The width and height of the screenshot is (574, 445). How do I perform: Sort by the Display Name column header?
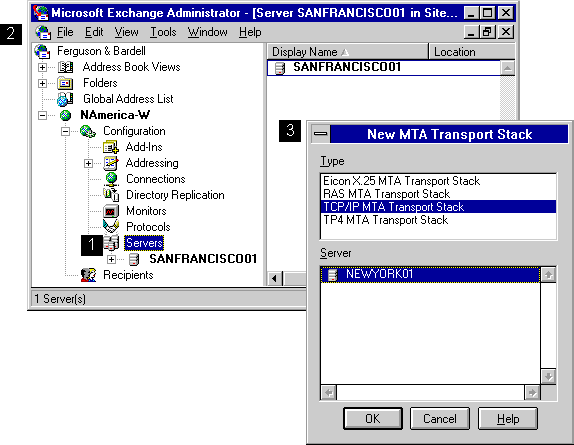[x=347, y=52]
